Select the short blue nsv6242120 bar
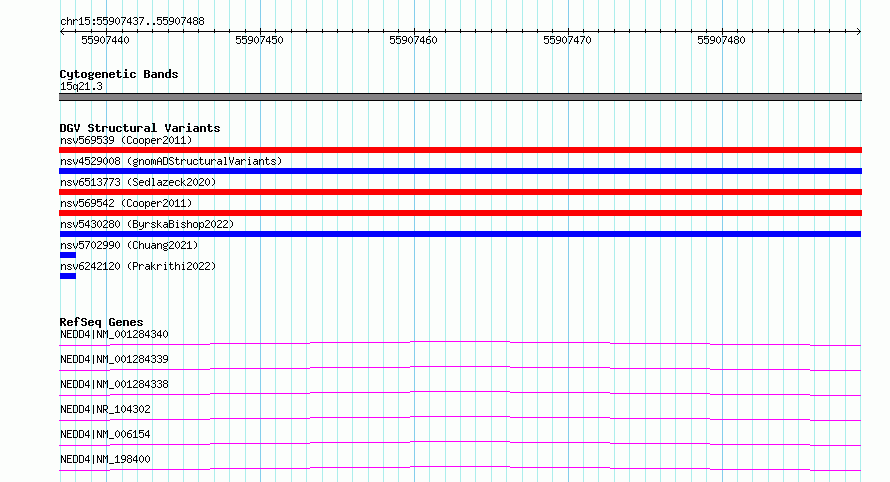 click(68, 276)
